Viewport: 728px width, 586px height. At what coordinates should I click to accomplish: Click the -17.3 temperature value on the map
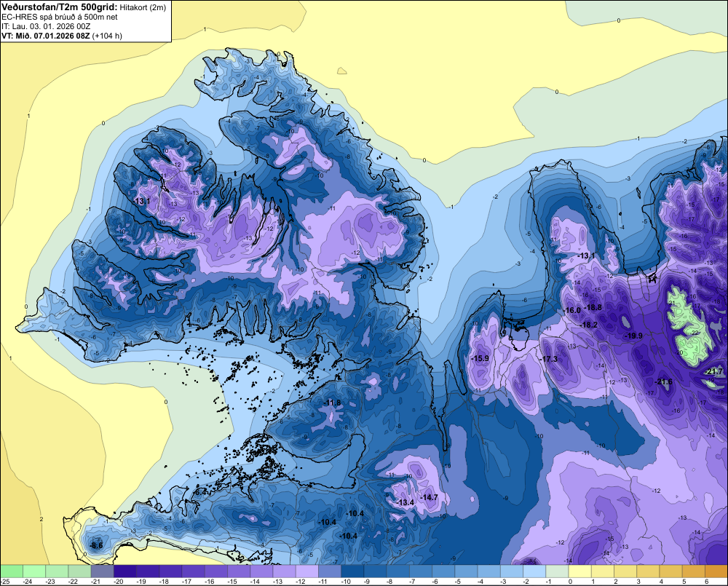click(x=548, y=359)
